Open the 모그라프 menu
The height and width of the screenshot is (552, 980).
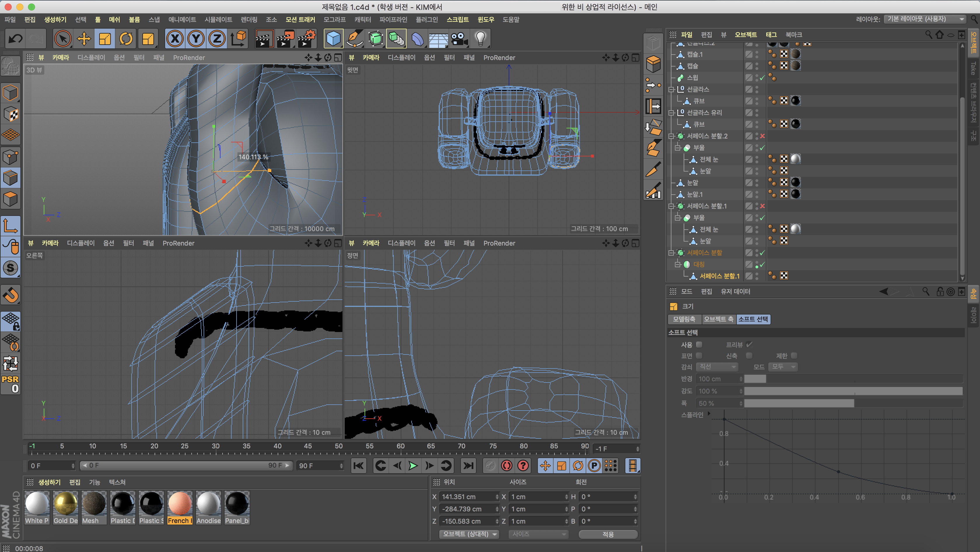335,20
